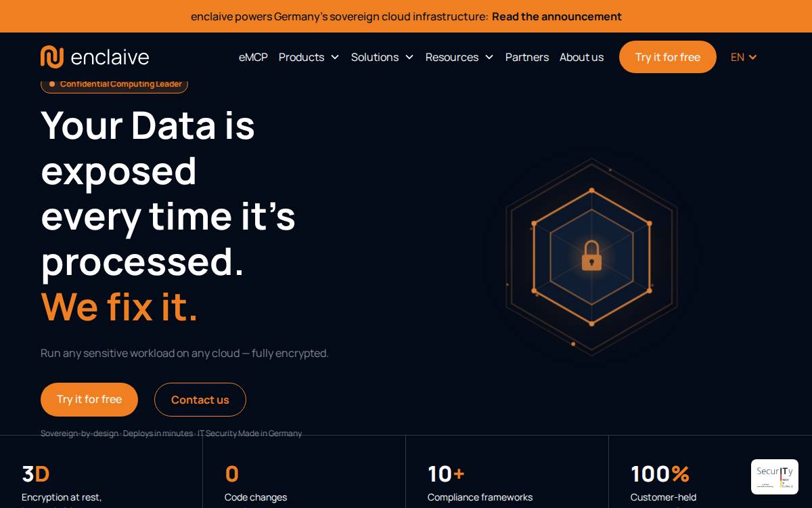
Task: Click the Resources menu label
Action: [452, 57]
